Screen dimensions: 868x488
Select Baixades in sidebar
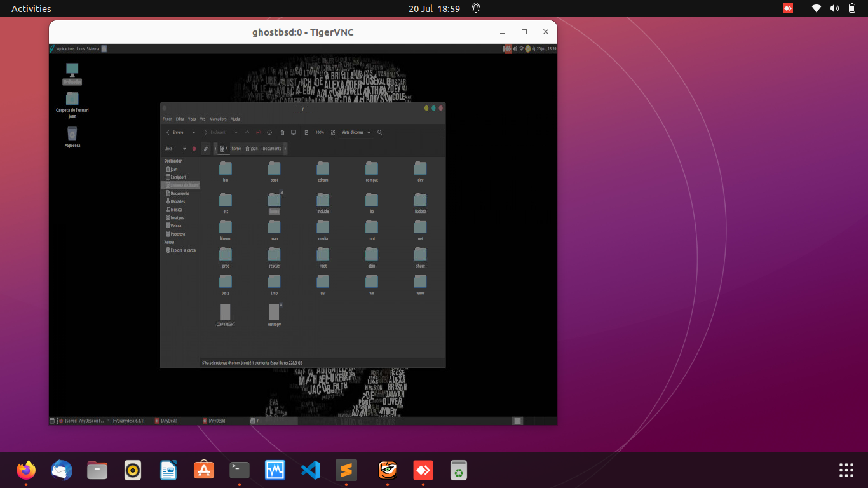(175, 201)
